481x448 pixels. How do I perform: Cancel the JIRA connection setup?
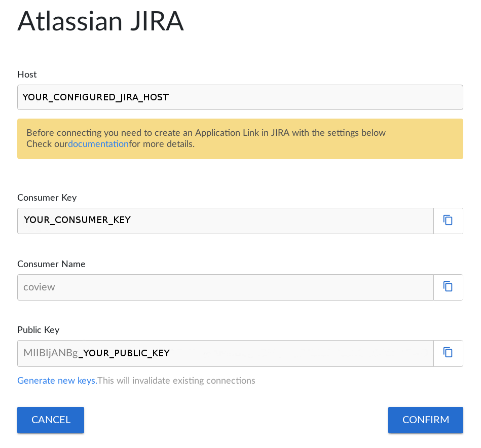tap(51, 420)
